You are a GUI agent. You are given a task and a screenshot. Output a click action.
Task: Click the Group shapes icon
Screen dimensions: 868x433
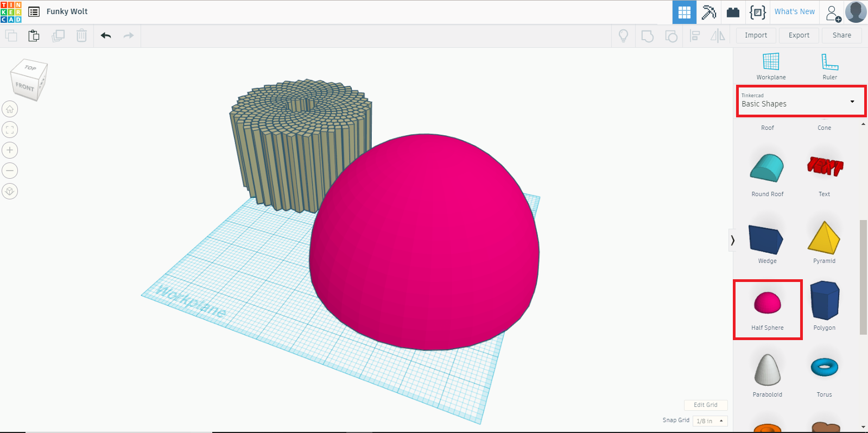coord(647,36)
